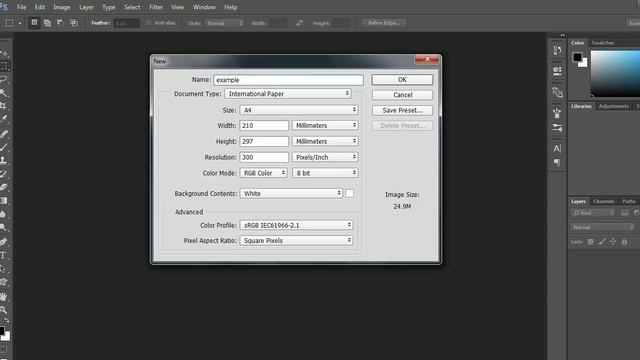Open the Properties panel icon

coord(557,71)
